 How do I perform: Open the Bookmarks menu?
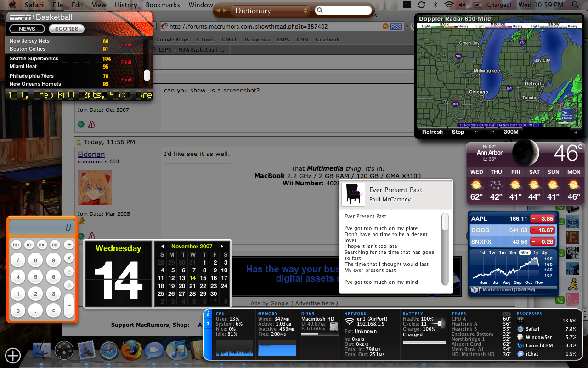[x=163, y=5]
